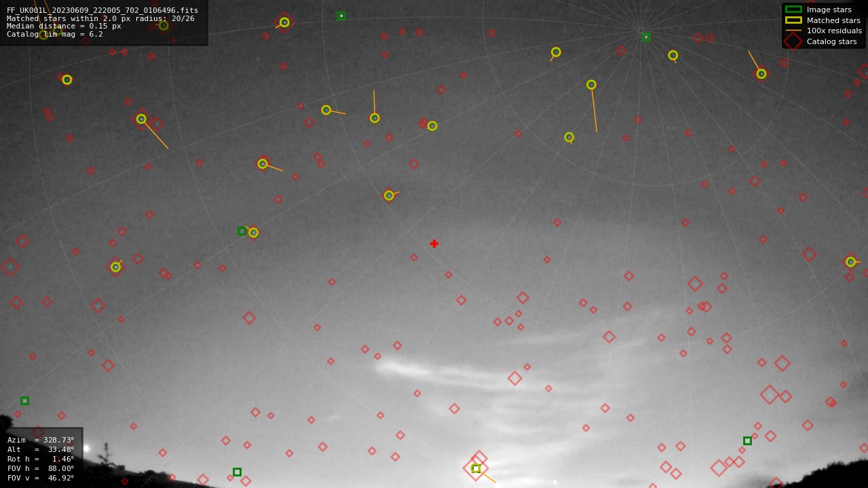The image size is (868, 488).
Task: Click the 'Catalog lim mag = 6.2' line
Action: [x=55, y=34]
